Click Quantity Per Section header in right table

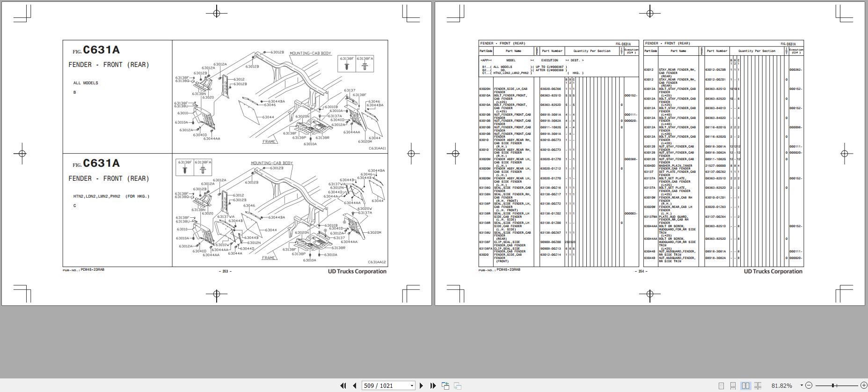click(x=757, y=51)
